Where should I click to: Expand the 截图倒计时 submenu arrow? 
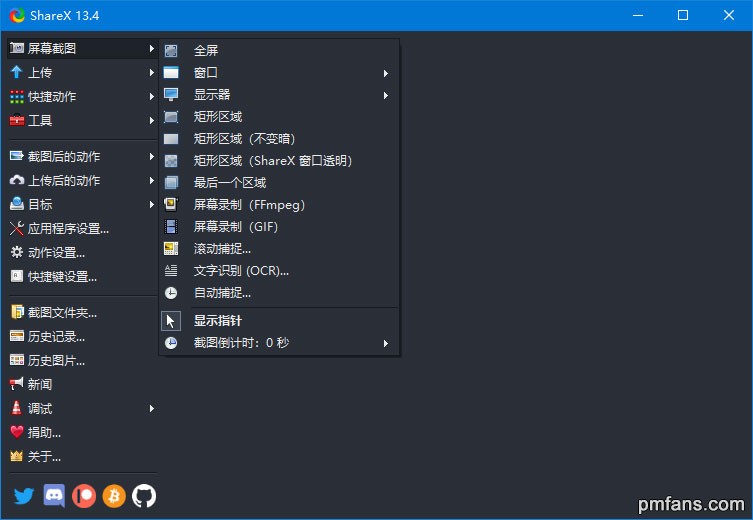point(386,343)
